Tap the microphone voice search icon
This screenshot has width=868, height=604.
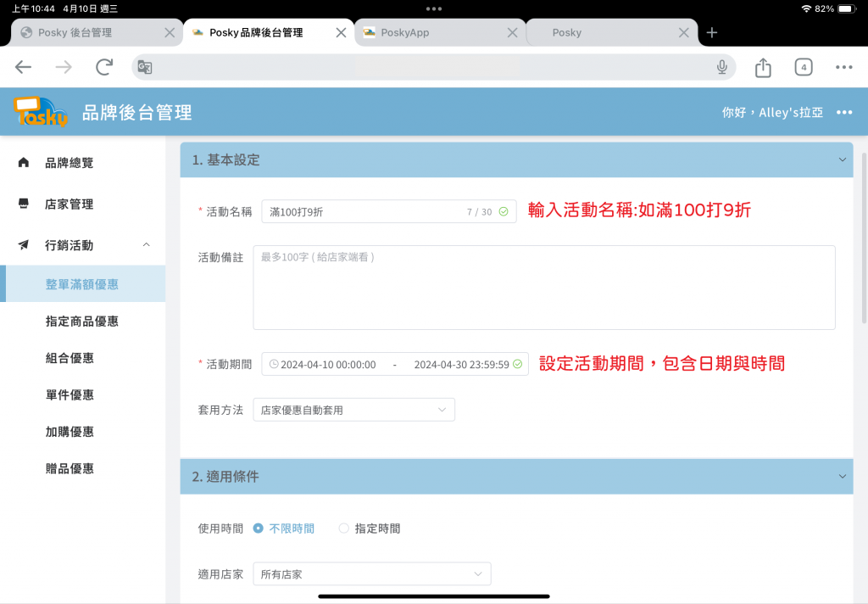point(722,67)
